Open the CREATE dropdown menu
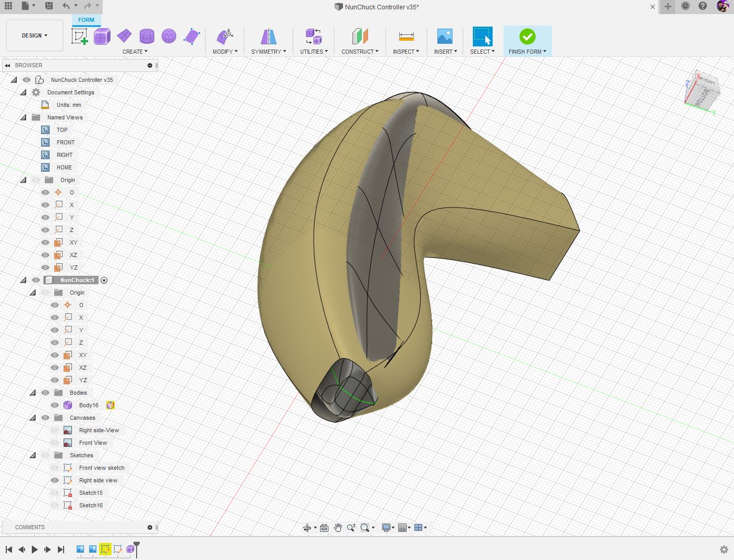 [135, 52]
